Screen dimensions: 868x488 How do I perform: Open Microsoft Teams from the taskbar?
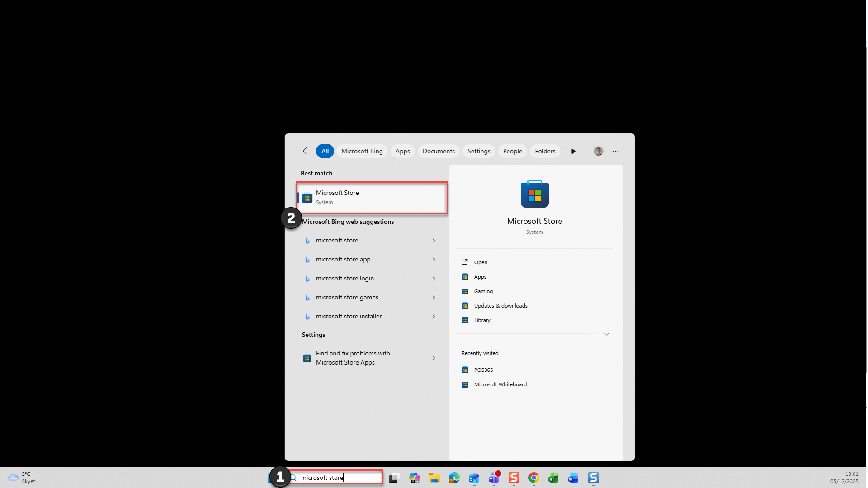494,477
